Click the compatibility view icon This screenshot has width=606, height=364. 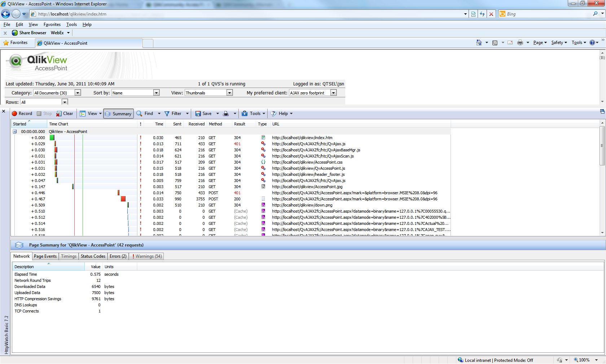pyautogui.click(x=473, y=14)
